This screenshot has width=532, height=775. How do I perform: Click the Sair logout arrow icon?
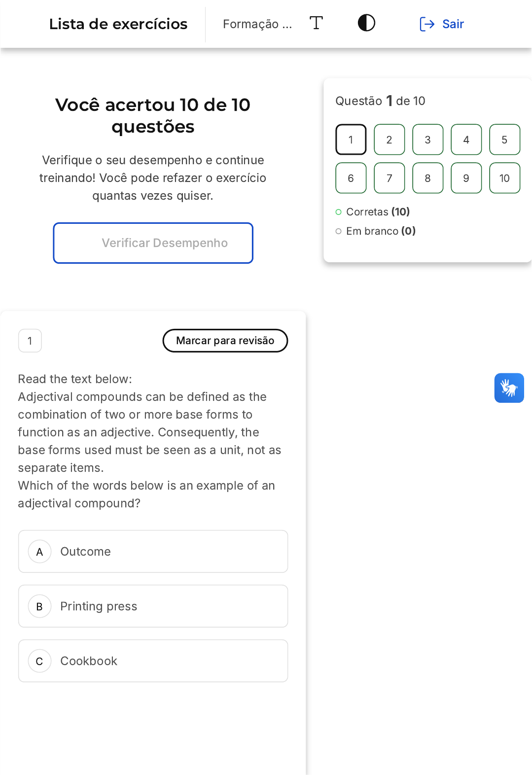pyautogui.click(x=426, y=24)
